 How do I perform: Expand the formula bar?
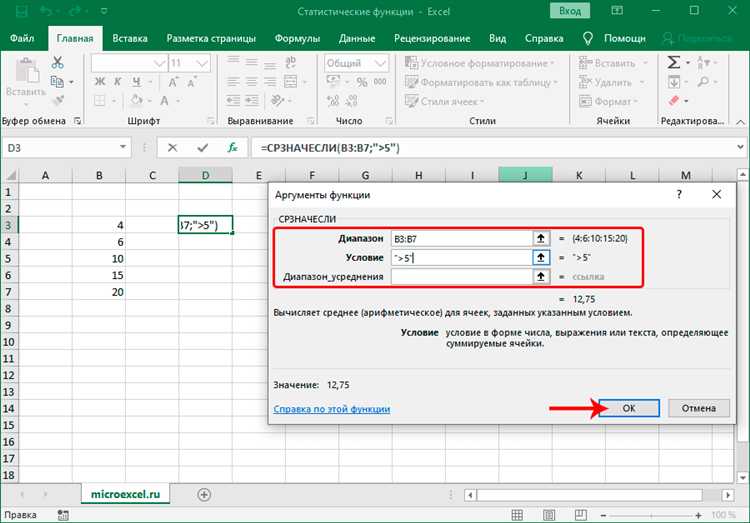tap(740, 147)
